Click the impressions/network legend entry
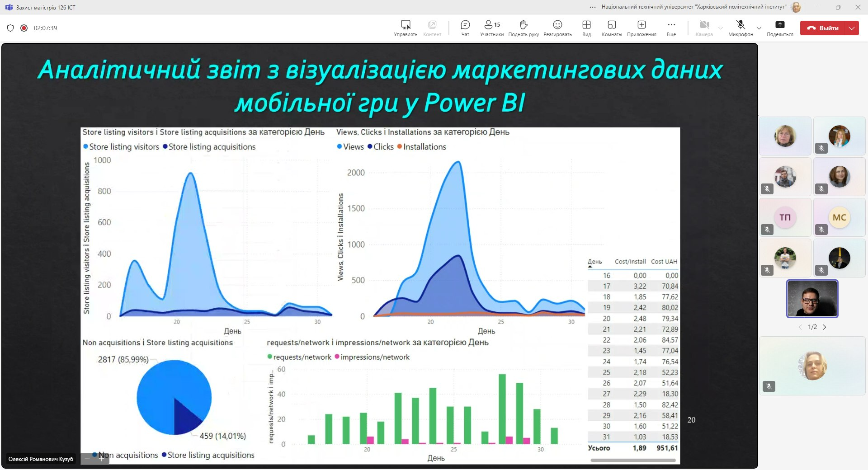The width and height of the screenshot is (868, 470). (372, 357)
